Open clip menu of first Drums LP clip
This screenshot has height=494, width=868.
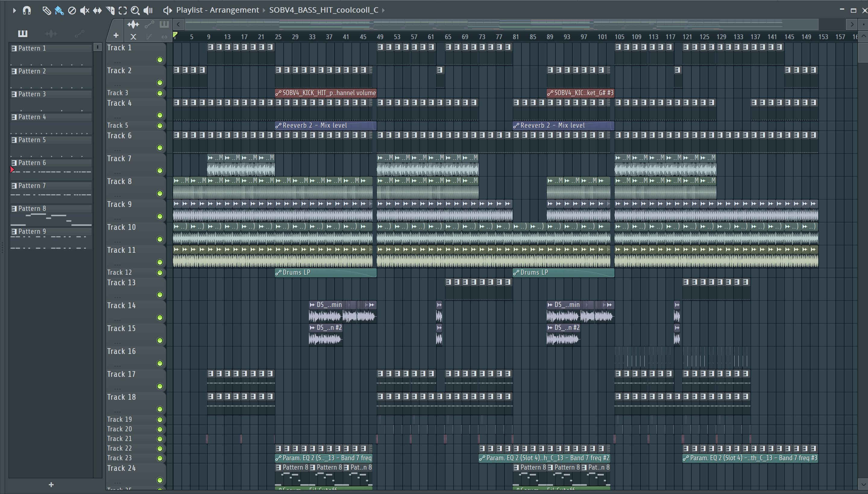coord(278,272)
